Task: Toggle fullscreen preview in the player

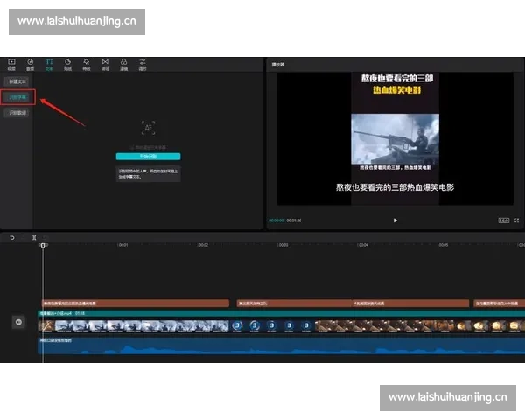Action: tap(516, 220)
